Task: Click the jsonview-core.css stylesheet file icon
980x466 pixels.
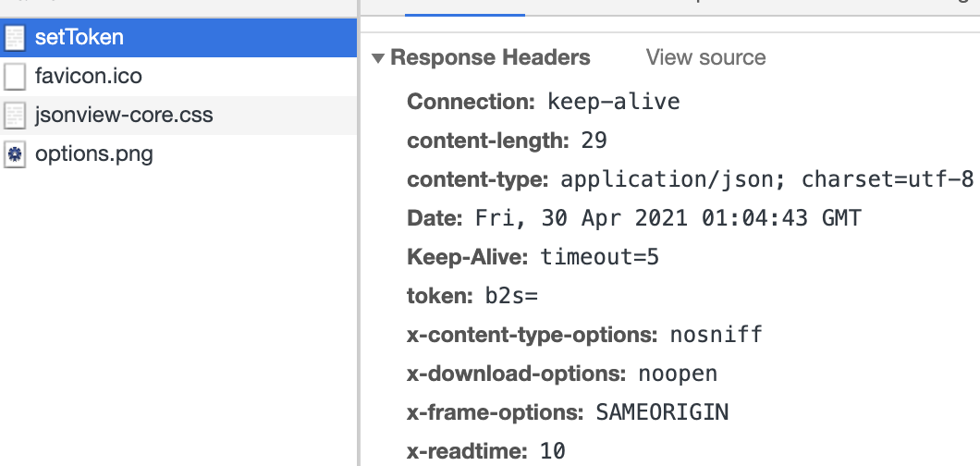Action: pos(15,116)
